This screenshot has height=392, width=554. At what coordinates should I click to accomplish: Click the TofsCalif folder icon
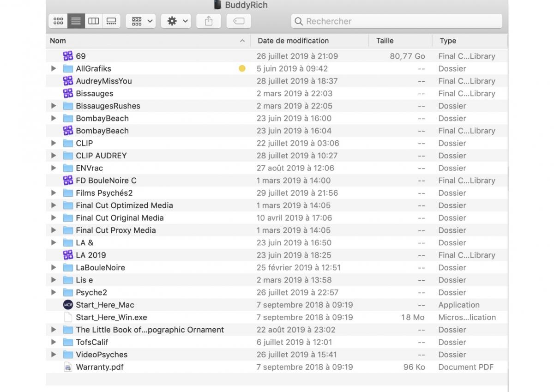[68, 343]
